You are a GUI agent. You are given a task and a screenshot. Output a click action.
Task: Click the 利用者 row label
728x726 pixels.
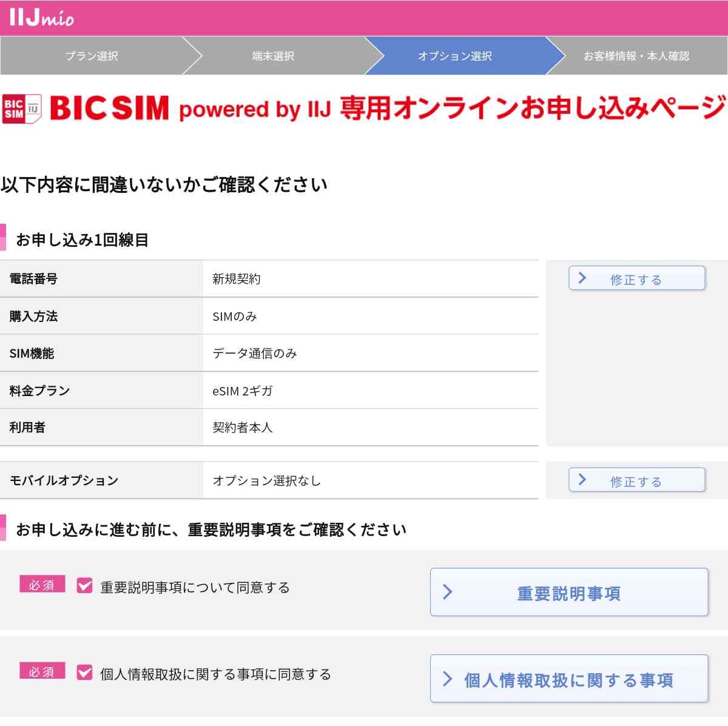pos(27,428)
